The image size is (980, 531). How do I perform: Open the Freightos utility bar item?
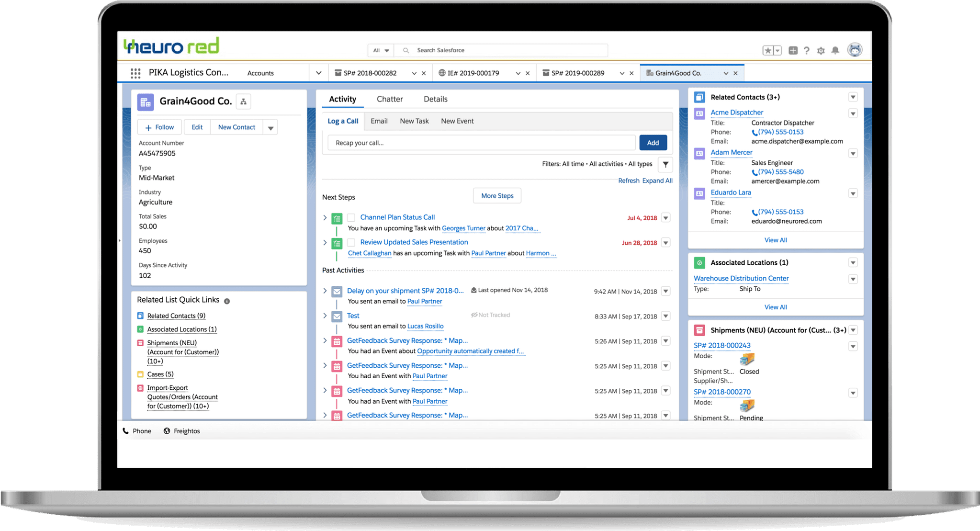(x=182, y=431)
